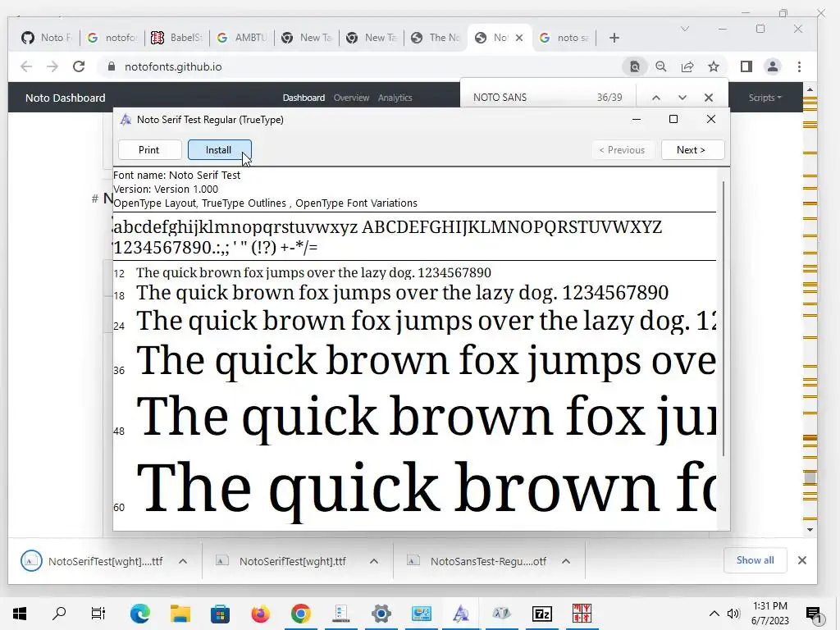Open Firefox from taskbar

[260, 614]
